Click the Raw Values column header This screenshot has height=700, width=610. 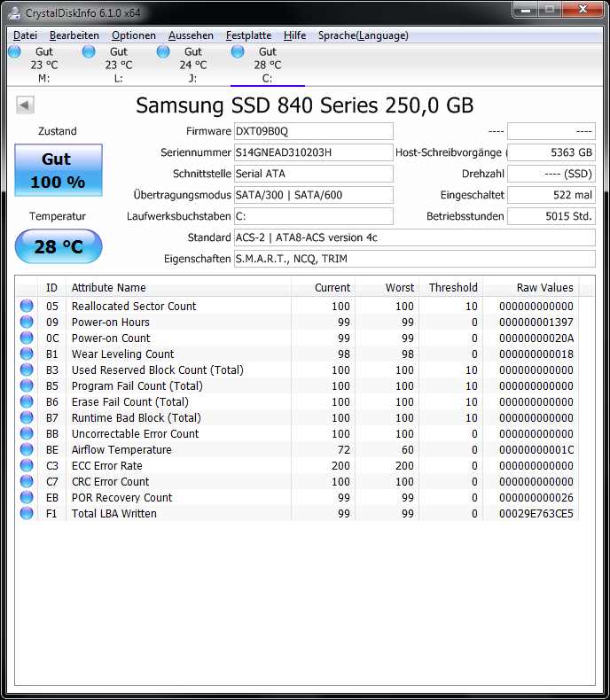(531, 287)
